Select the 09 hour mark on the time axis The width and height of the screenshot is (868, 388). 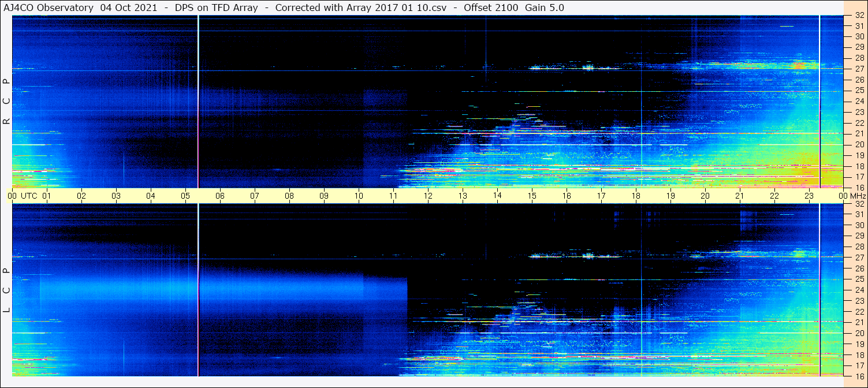[324, 196]
